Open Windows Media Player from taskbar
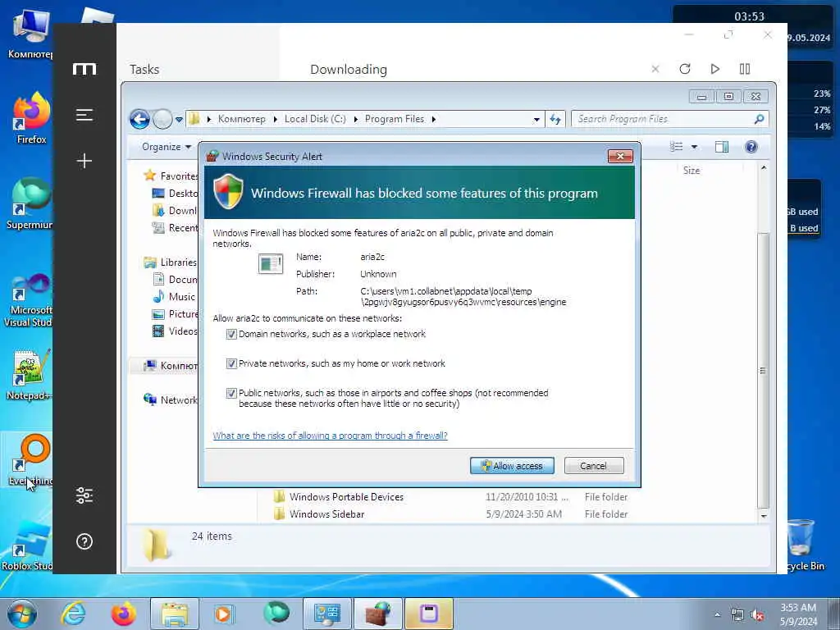This screenshot has height=630, width=840. coord(224,614)
